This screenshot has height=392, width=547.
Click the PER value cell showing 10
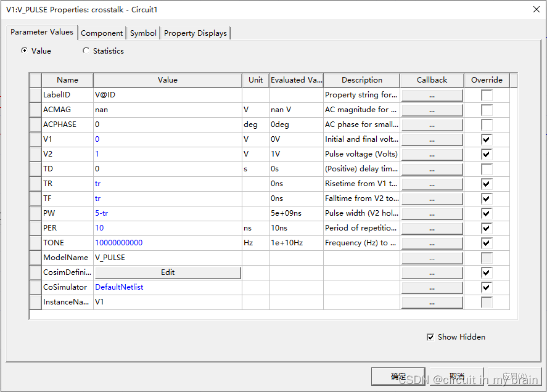(x=167, y=228)
